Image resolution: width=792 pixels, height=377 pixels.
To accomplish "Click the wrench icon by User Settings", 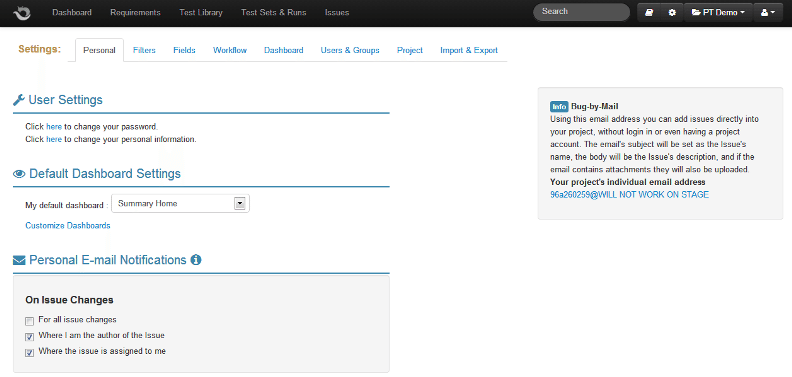I will tap(19, 100).
